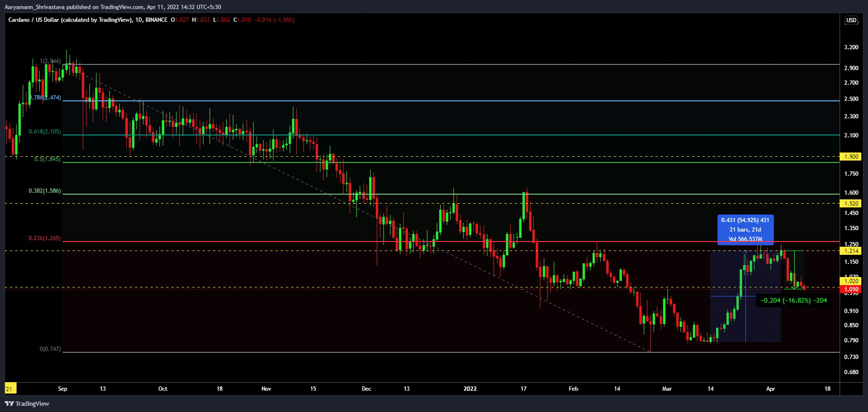Click the published-by attribution text at top
This screenshot has height=412, width=868.
pyautogui.click(x=113, y=7)
